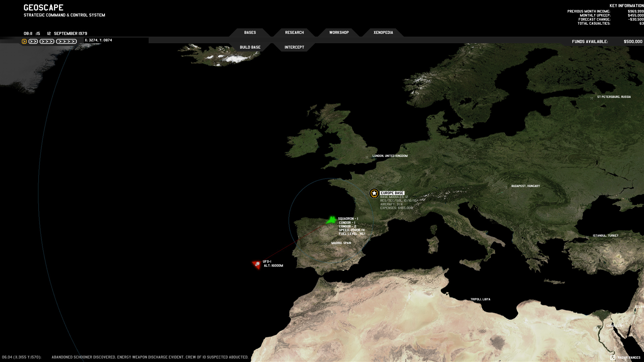Open the Xenopedia tab
Image resolution: width=644 pixels, height=362 pixels.
pyautogui.click(x=383, y=33)
